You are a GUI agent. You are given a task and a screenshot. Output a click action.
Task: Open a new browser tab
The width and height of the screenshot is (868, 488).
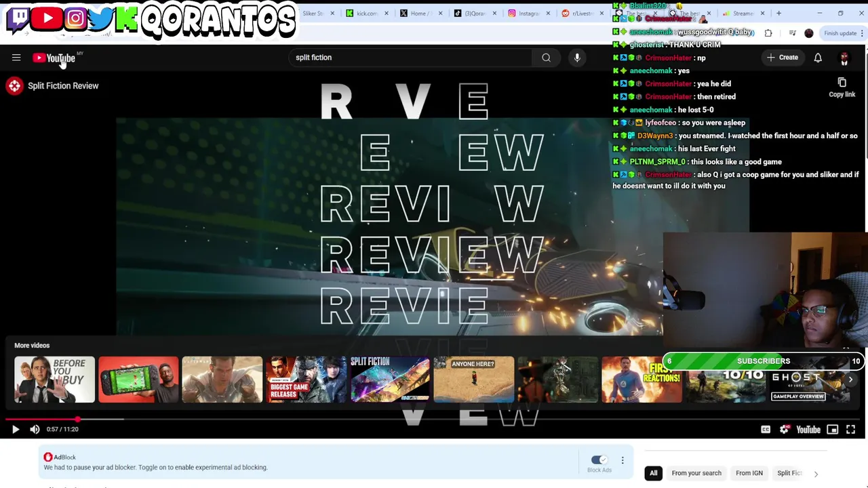point(778,14)
